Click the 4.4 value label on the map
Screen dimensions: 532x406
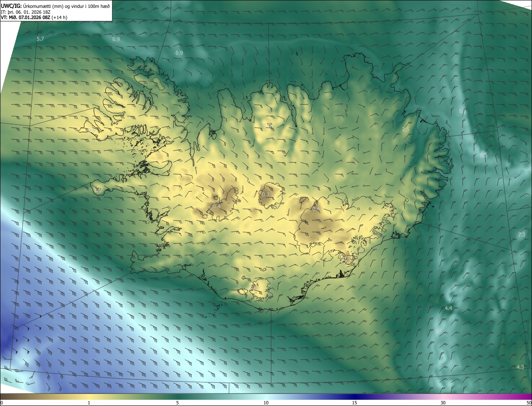tap(448, 308)
